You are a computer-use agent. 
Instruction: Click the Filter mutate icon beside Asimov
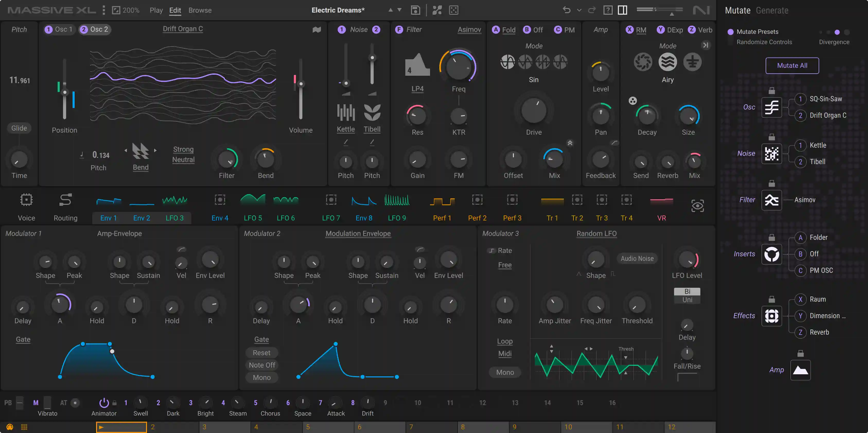[772, 200]
